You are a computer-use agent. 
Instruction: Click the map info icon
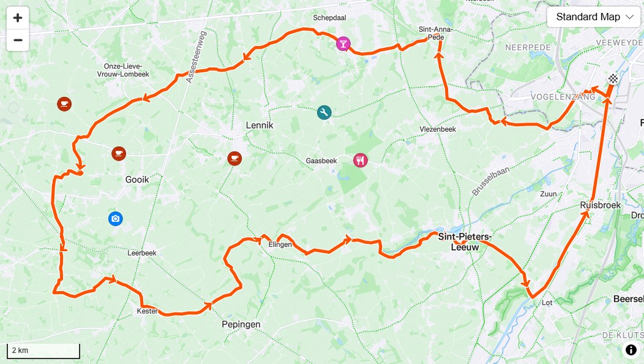(x=631, y=350)
